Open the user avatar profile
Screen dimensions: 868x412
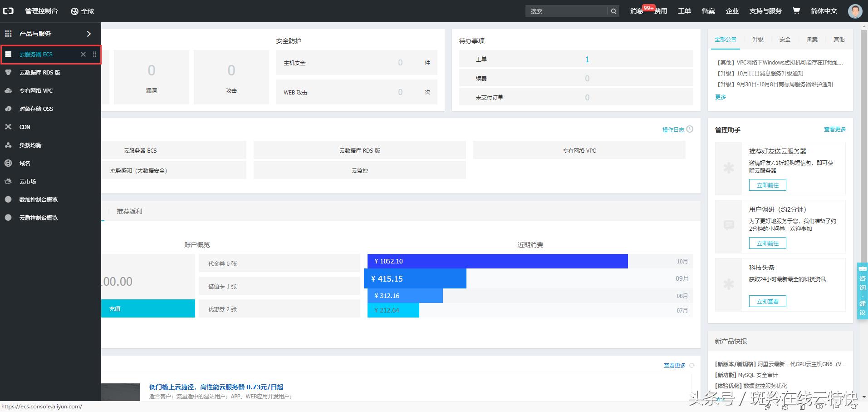(x=855, y=11)
